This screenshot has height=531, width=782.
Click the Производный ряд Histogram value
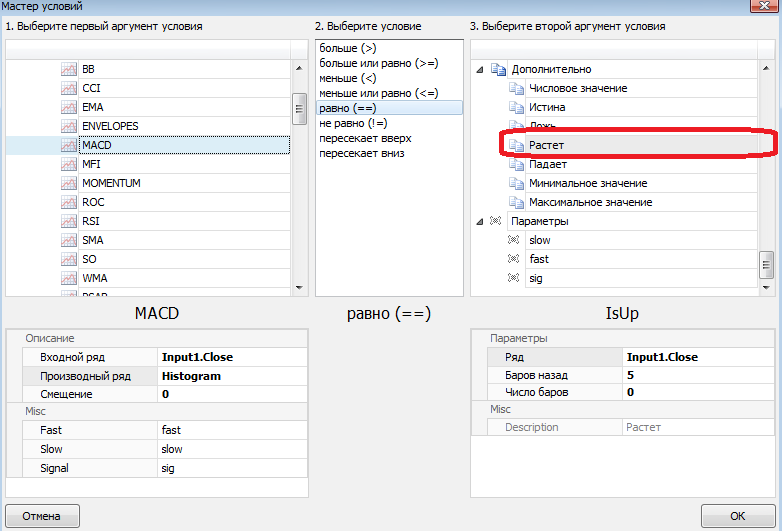pos(230,376)
